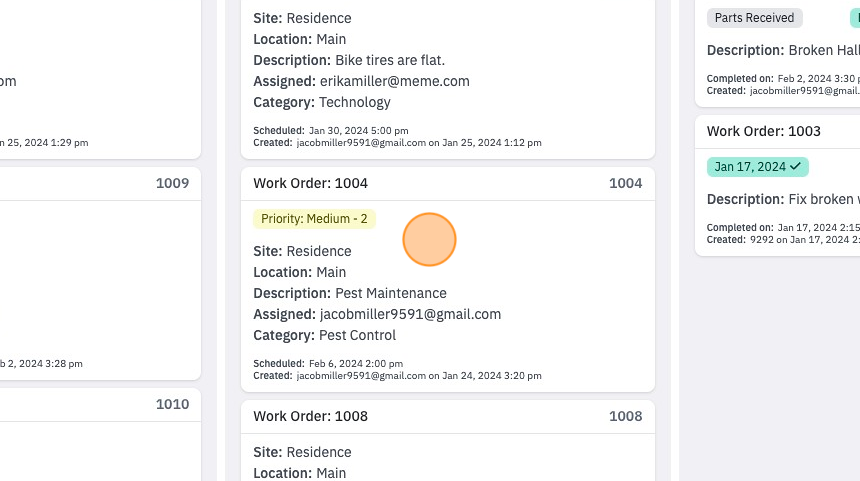Select the Priority: Medium - 2 badge

[314, 219]
